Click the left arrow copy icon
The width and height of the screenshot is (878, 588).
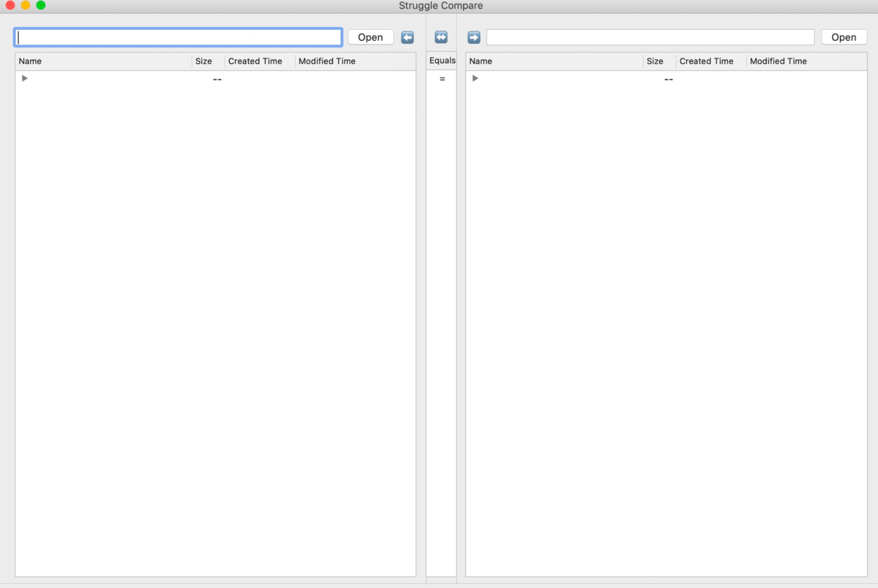pyautogui.click(x=407, y=37)
